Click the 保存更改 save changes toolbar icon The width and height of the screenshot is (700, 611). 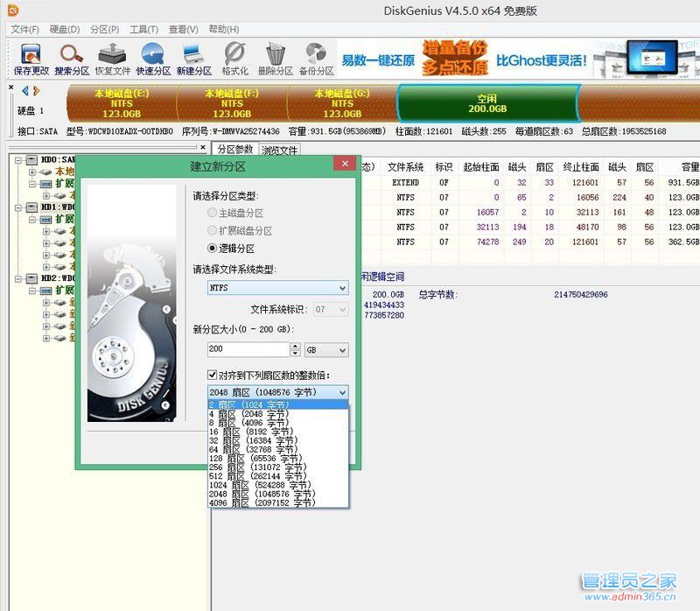(31, 59)
